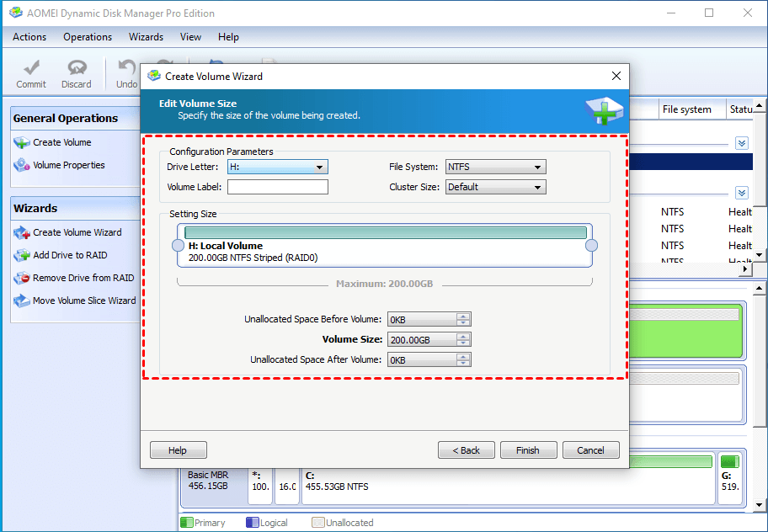Click the Unallocated Space After Volume field

tap(422, 360)
